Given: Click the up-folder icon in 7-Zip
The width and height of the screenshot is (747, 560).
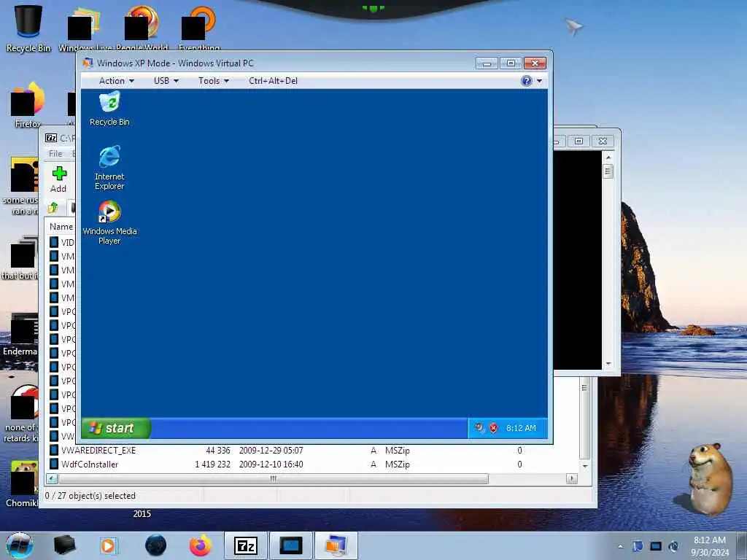Looking at the screenshot, I should click(53, 208).
